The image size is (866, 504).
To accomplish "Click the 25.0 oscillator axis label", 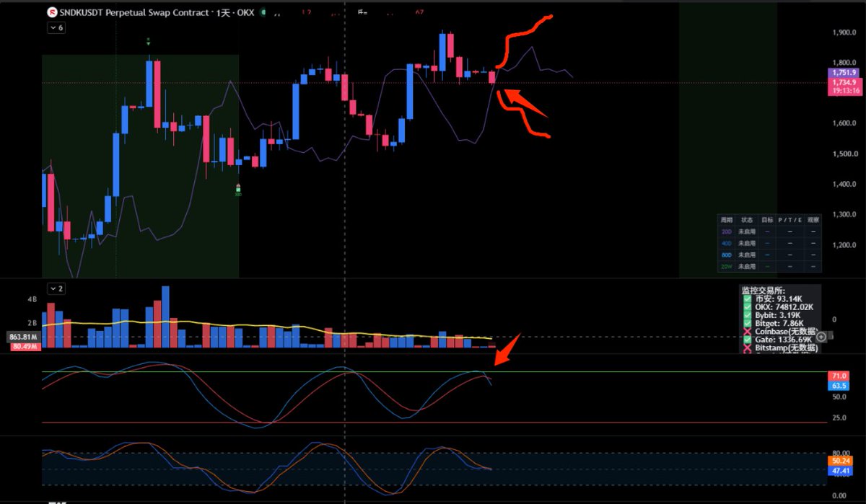I will click(x=839, y=417).
